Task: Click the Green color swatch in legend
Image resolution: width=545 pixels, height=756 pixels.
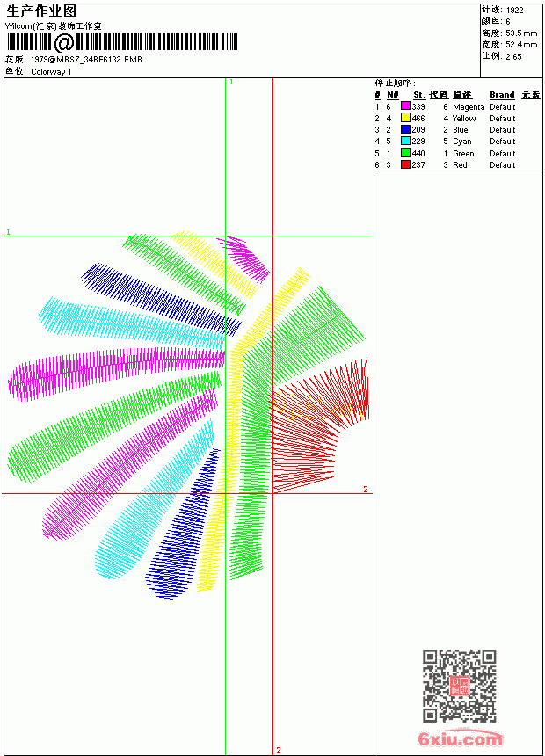Action: click(405, 153)
